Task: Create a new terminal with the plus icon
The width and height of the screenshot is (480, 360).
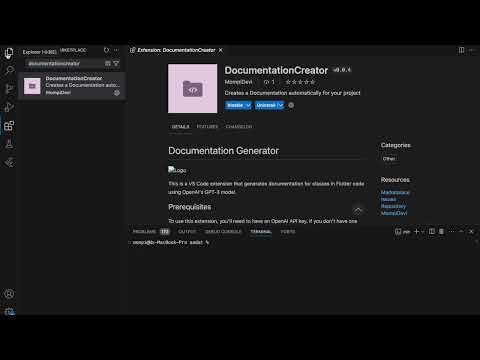Action: pyautogui.click(x=416, y=231)
